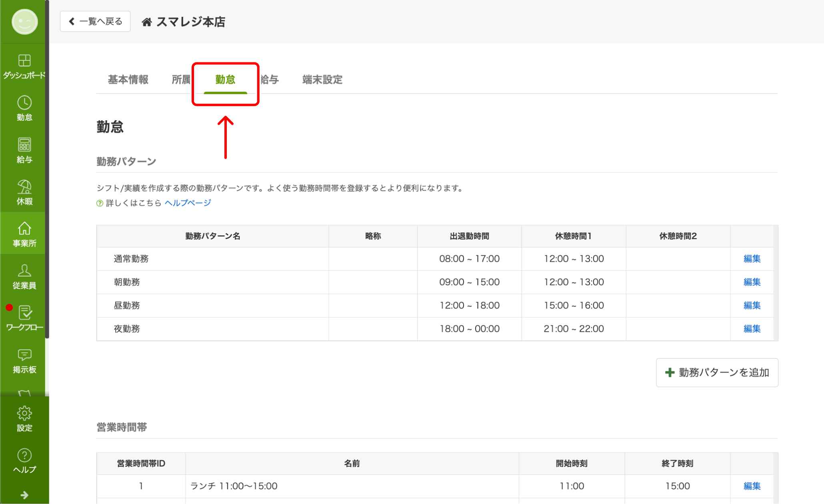Go back with 一覧へ戻る button
This screenshot has height=504, width=824.
(95, 22)
